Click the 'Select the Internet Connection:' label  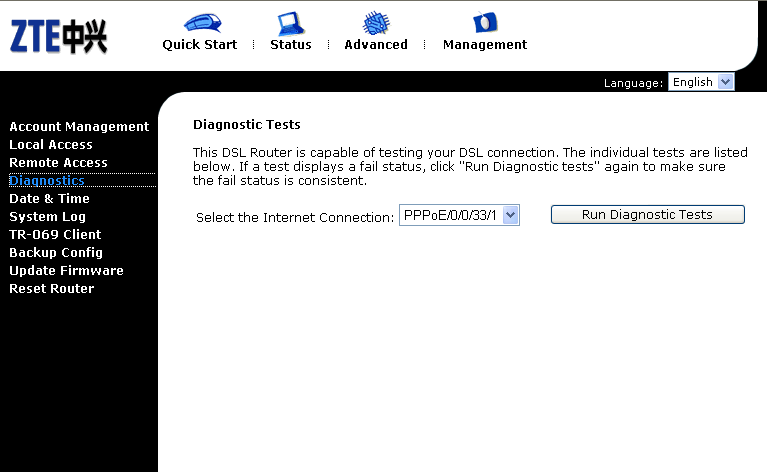click(x=295, y=217)
